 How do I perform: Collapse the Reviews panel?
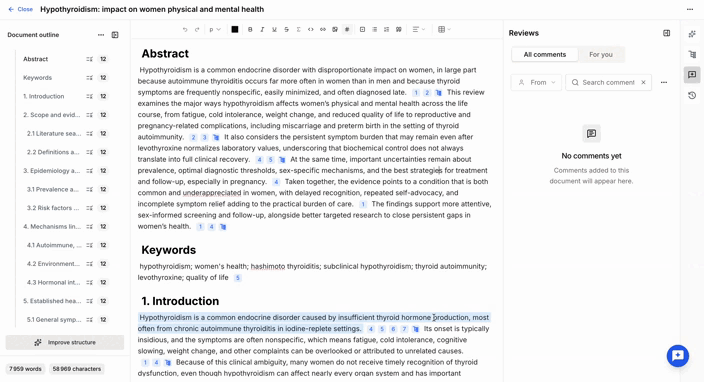pos(666,33)
